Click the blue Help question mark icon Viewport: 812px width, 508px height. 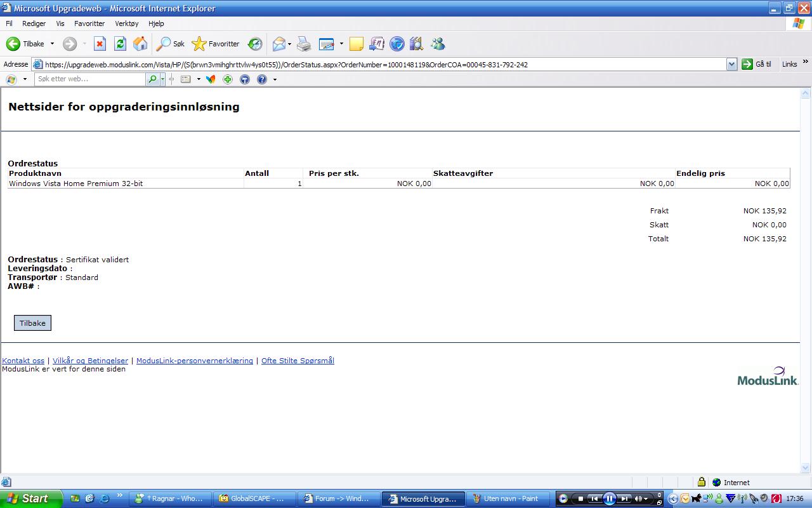click(262, 79)
